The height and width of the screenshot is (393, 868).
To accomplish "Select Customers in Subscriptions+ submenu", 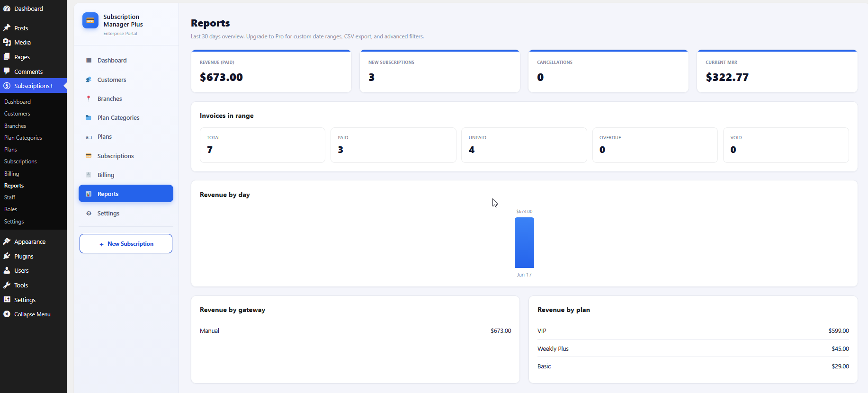I will click(17, 114).
